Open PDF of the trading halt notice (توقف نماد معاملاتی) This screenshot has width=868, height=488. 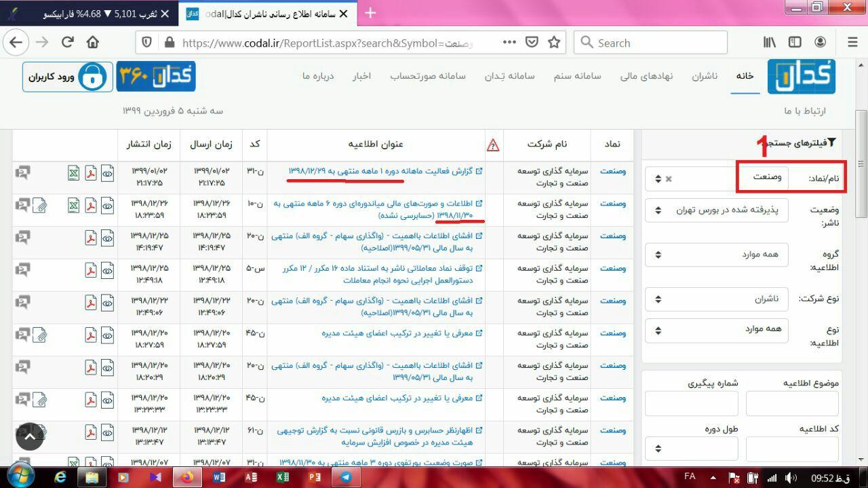pyautogui.click(x=90, y=270)
